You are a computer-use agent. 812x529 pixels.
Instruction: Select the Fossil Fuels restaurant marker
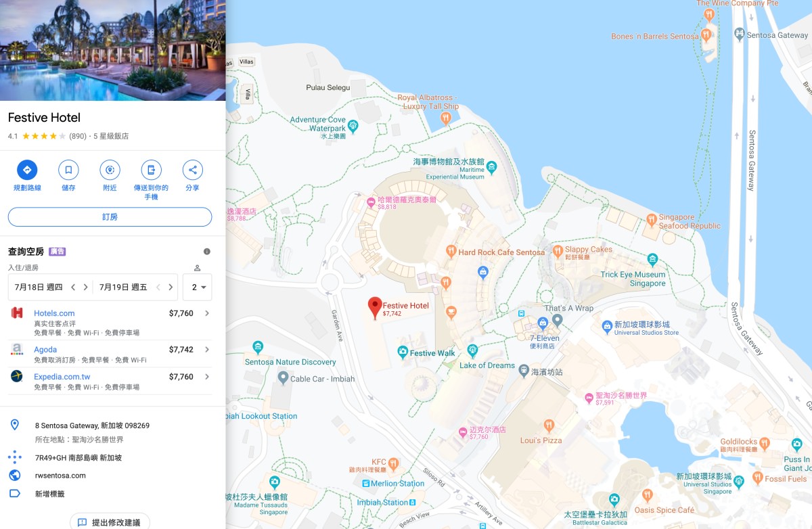[x=758, y=479]
